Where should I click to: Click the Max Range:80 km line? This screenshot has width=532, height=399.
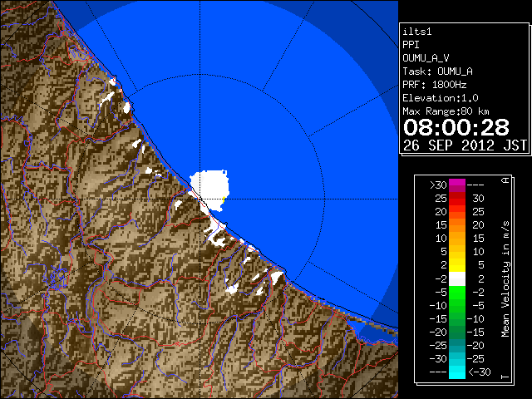pos(446,111)
